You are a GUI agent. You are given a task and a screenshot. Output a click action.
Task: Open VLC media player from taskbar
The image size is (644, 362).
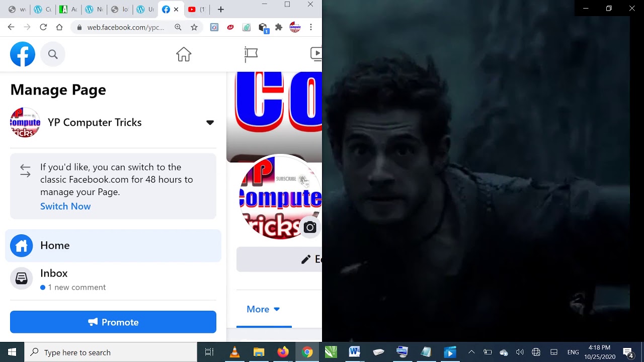[x=234, y=352]
